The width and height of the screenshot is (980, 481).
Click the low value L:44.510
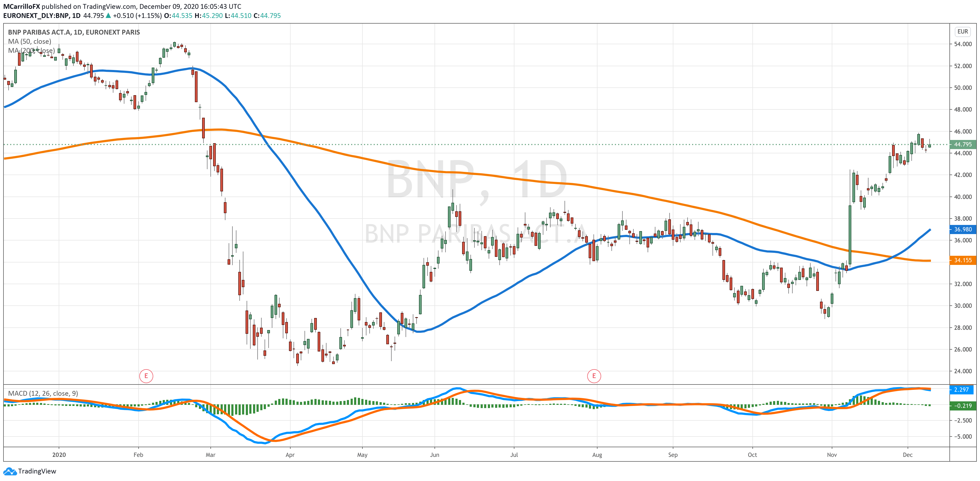point(238,16)
